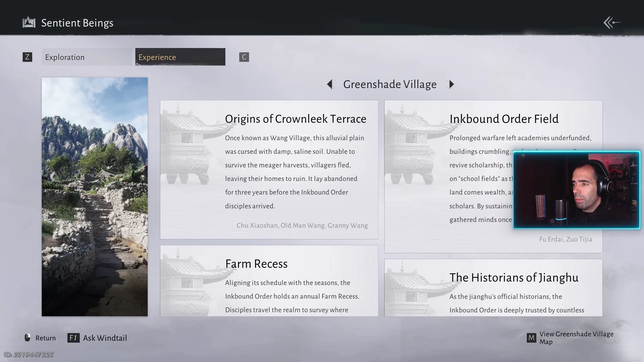Click the mouse Return icon

[x=28, y=338]
